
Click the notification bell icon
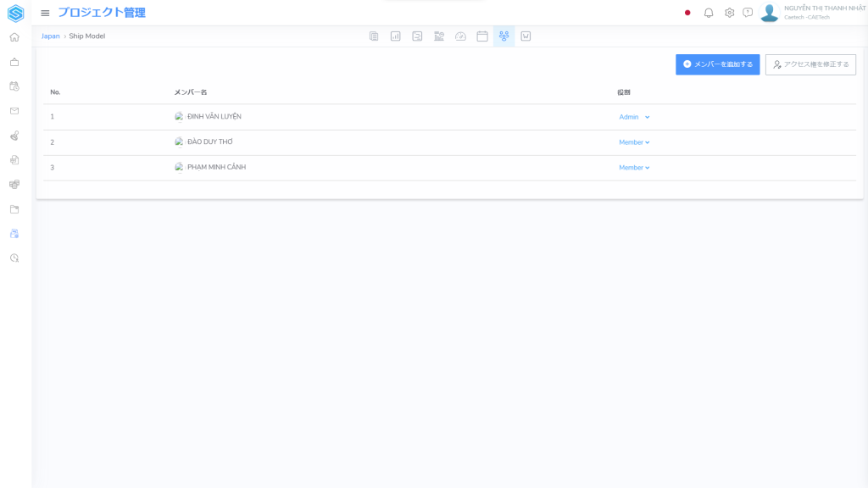coord(709,13)
